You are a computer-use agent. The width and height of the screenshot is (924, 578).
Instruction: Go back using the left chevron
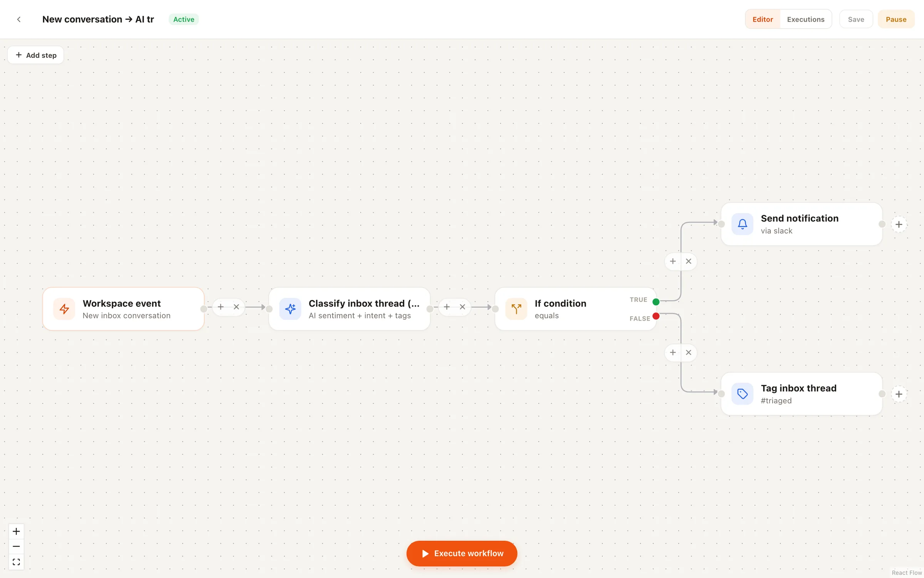(19, 19)
